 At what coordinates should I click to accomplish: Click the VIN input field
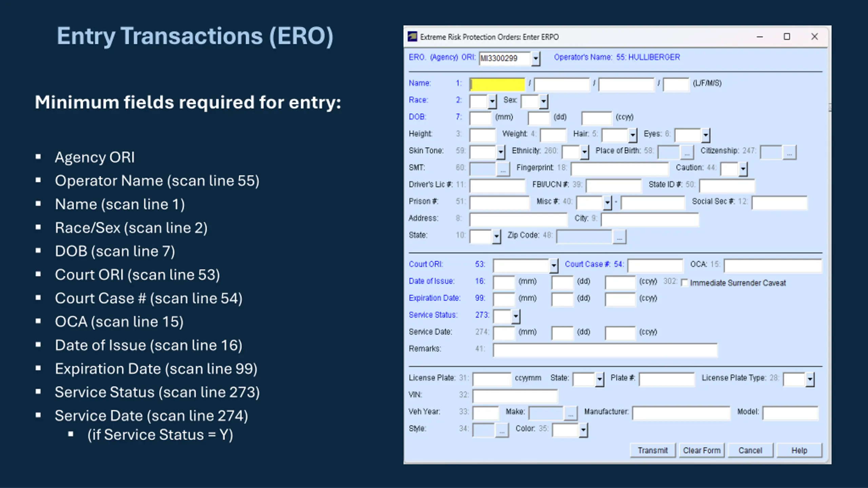point(515,396)
